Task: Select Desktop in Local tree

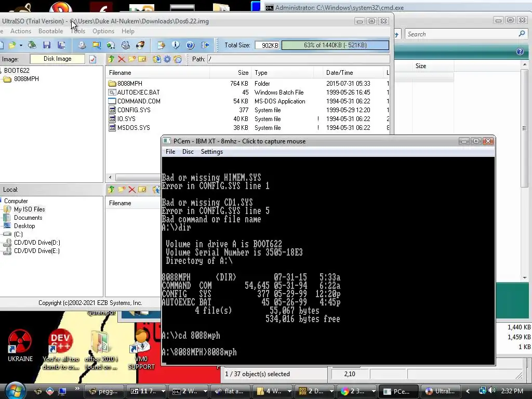Action: (x=24, y=226)
